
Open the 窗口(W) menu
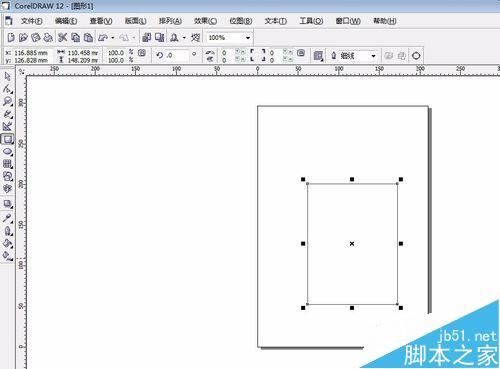coord(348,21)
